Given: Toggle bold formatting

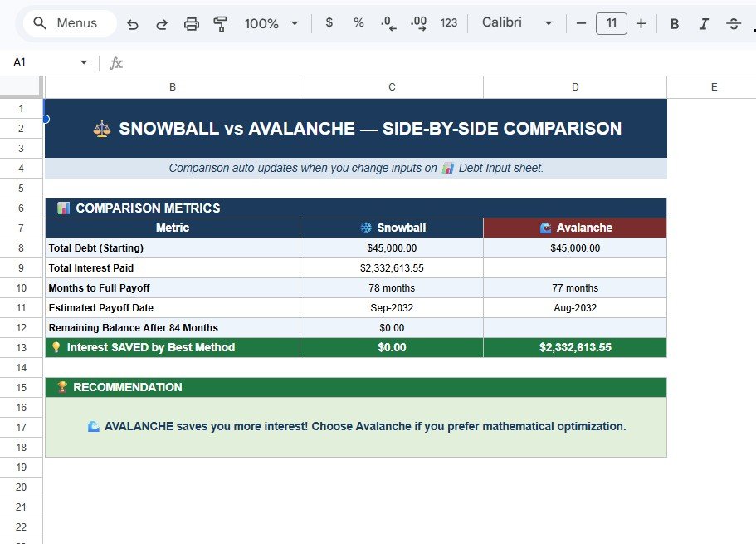Looking at the screenshot, I should 674,23.
